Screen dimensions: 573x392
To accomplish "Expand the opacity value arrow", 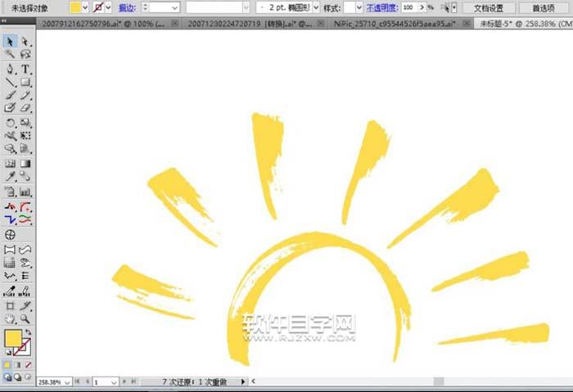I will pos(422,7).
